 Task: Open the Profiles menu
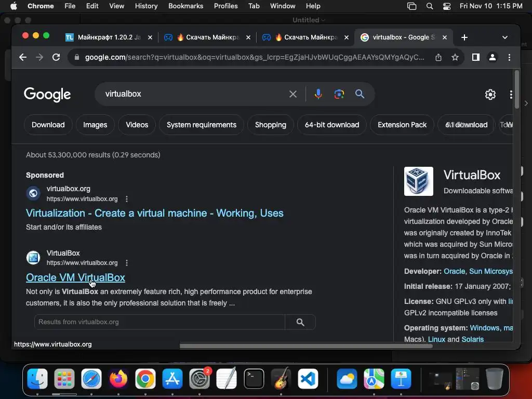225,6
